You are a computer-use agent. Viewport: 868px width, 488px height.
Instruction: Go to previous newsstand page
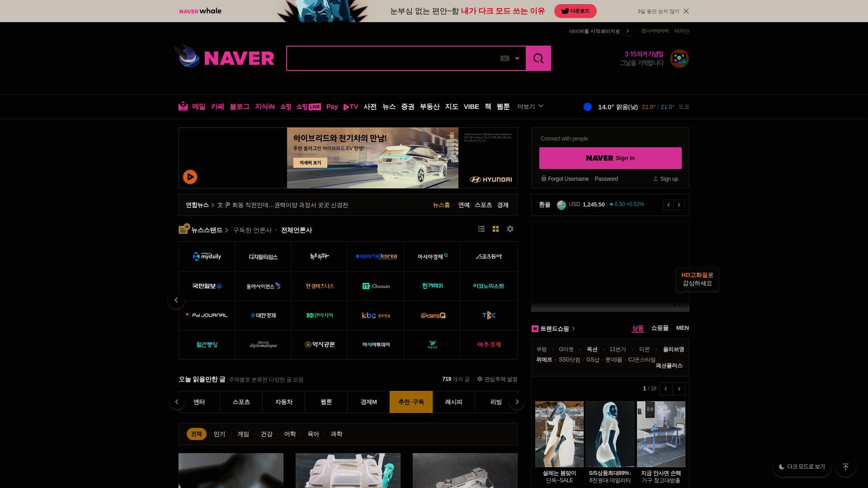[176, 300]
